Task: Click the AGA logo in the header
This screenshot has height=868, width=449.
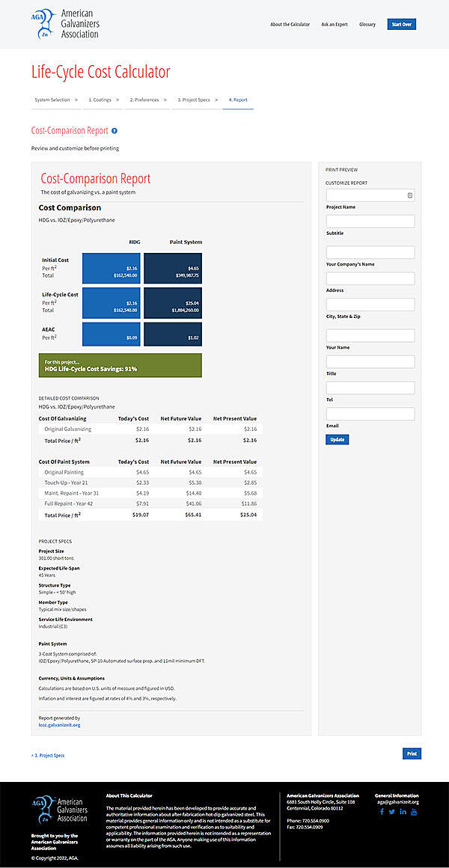Action: click(x=65, y=24)
